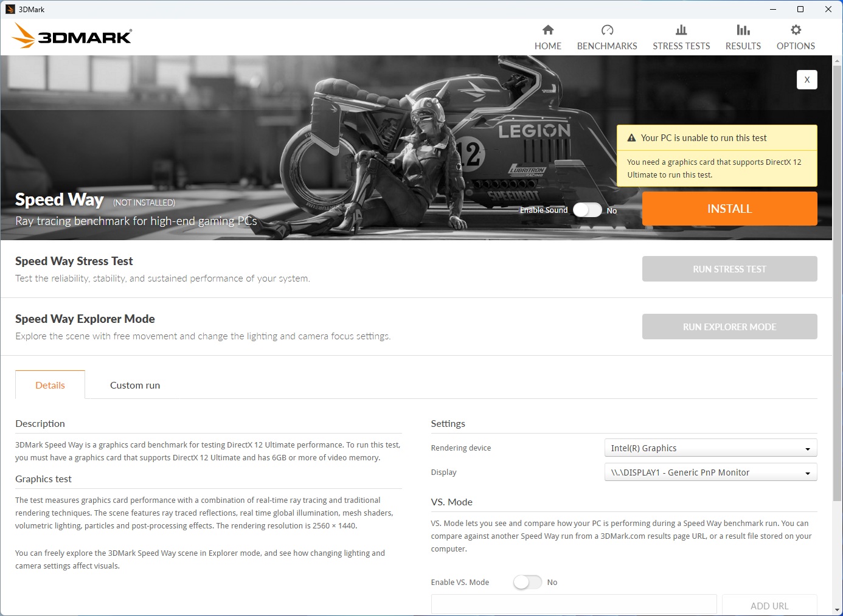
Task: Switch to the Details tab
Action: (50, 385)
